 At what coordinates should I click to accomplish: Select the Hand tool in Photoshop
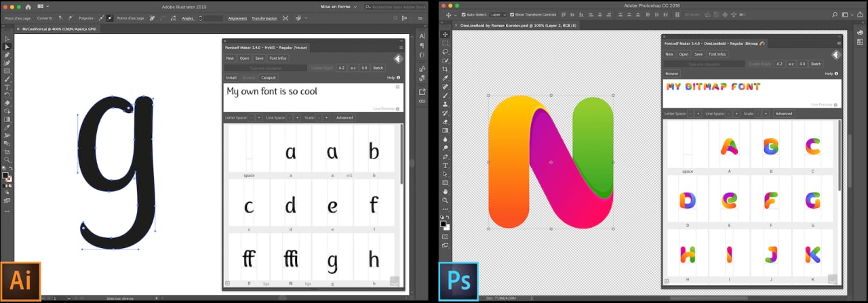[446, 191]
